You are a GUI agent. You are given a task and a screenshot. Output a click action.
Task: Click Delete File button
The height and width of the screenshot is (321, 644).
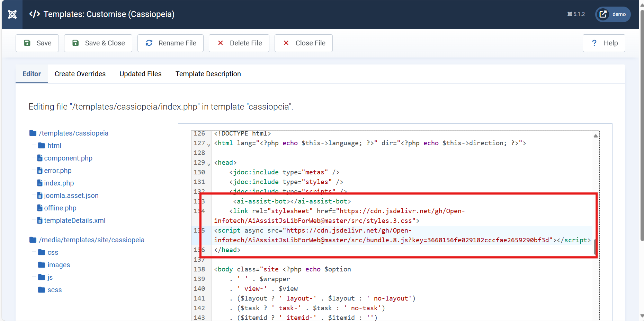239,43
